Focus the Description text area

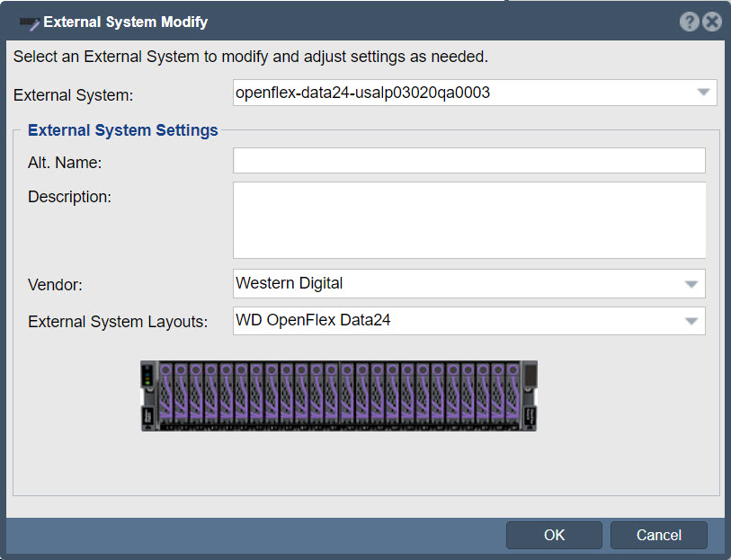pyautogui.click(x=469, y=220)
